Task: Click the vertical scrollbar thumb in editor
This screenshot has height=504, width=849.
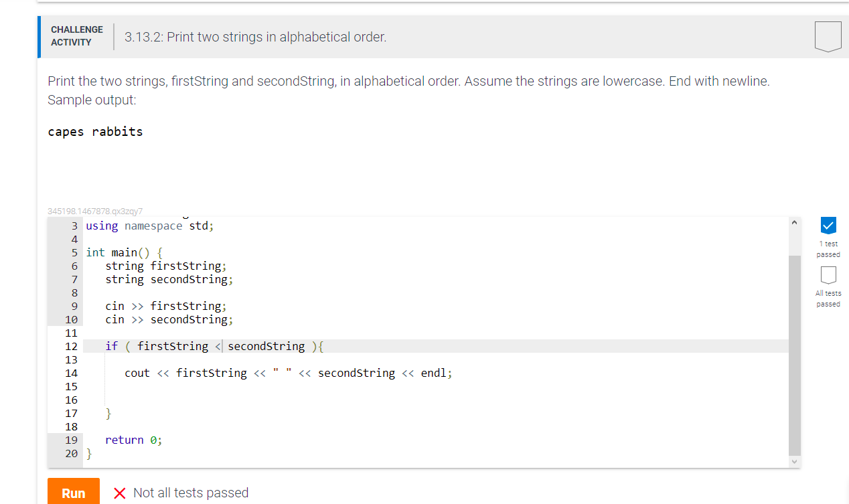Action: point(795,355)
